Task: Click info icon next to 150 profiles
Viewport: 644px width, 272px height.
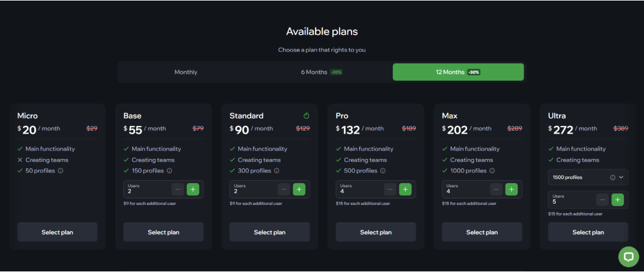Action: tap(169, 171)
